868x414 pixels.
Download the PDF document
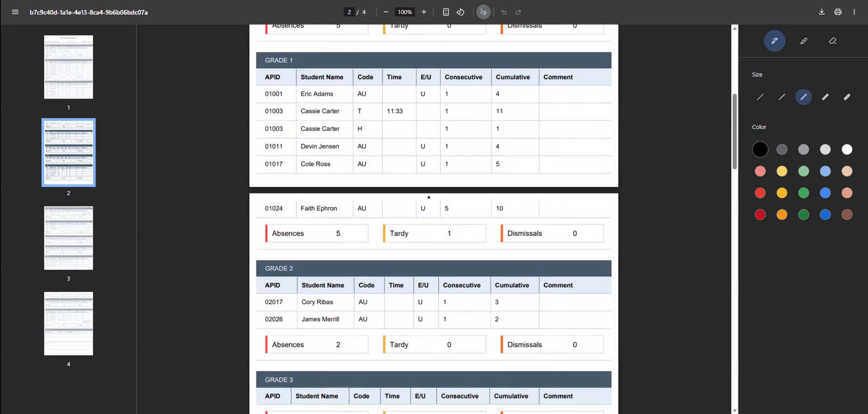(x=821, y=12)
